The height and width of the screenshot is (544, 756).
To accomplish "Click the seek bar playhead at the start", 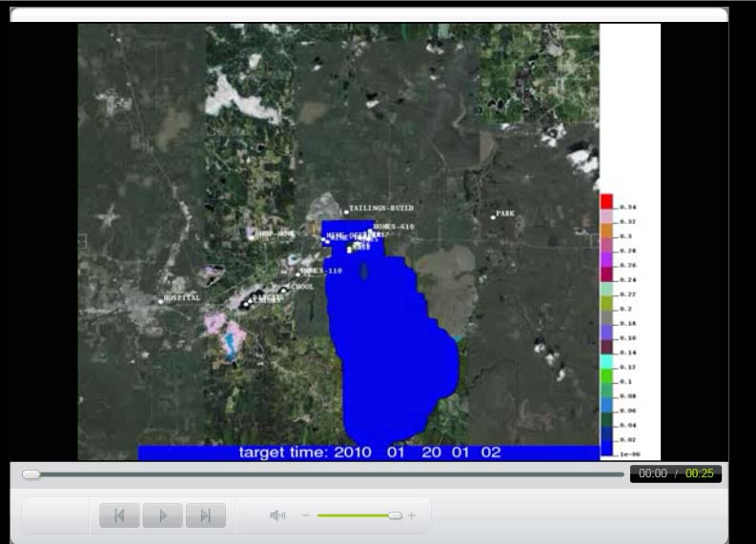I will click(31, 474).
